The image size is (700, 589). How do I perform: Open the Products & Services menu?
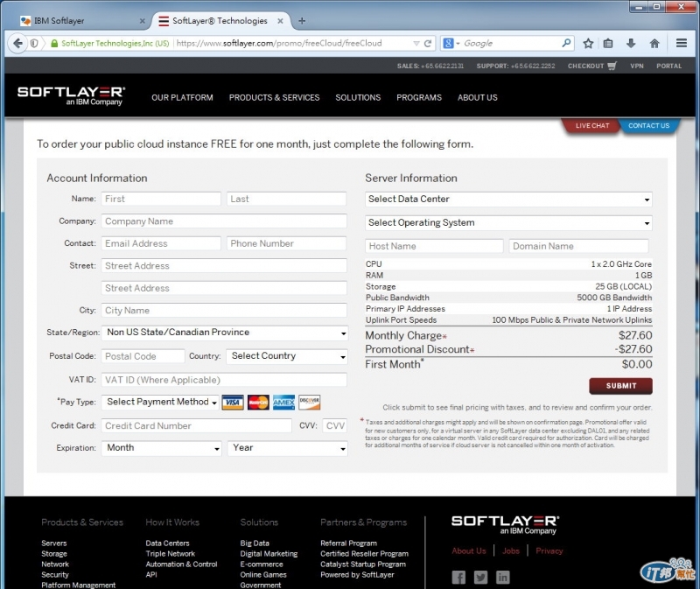pos(274,97)
